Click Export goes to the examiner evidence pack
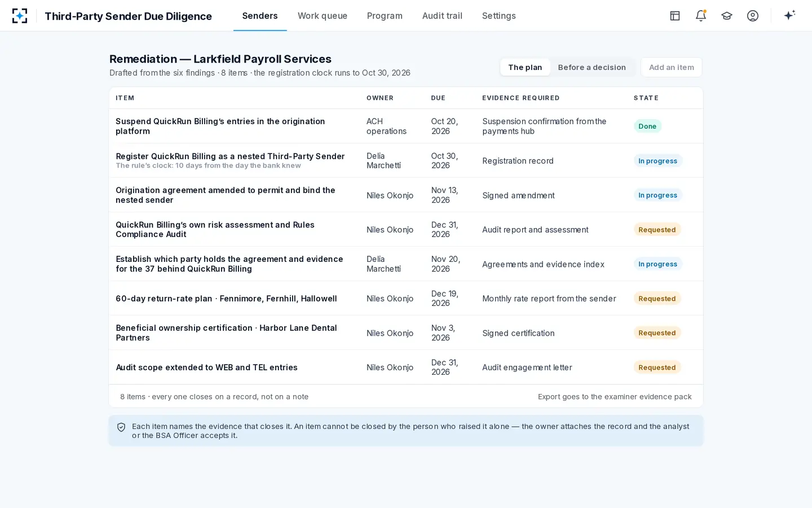 (615, 397)
